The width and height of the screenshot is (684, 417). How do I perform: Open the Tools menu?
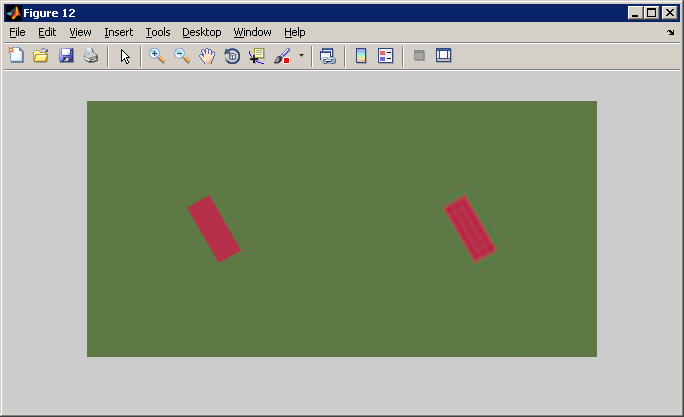point(158,32)
